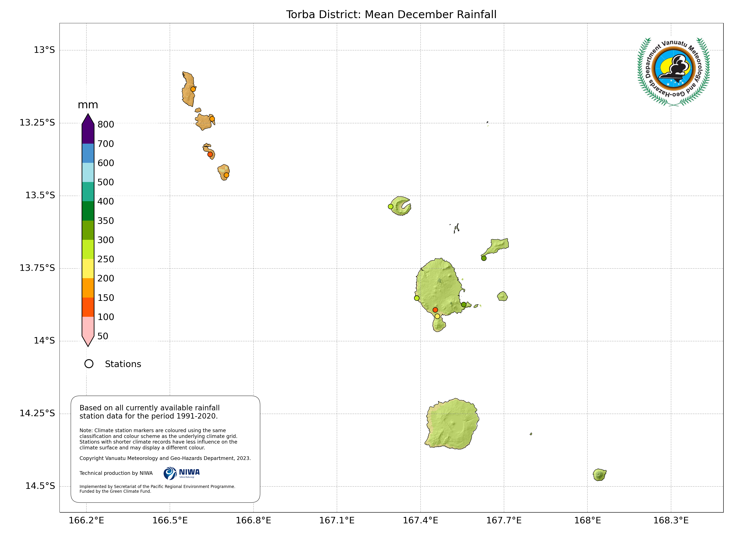
Task: Click the copyright notice text line
Action: pos(165,458)
